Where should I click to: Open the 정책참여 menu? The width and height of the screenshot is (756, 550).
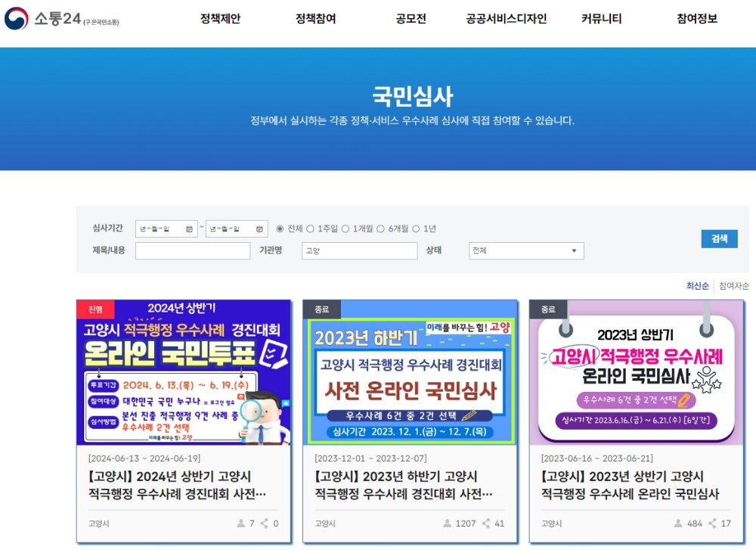(x=316, y=19)
